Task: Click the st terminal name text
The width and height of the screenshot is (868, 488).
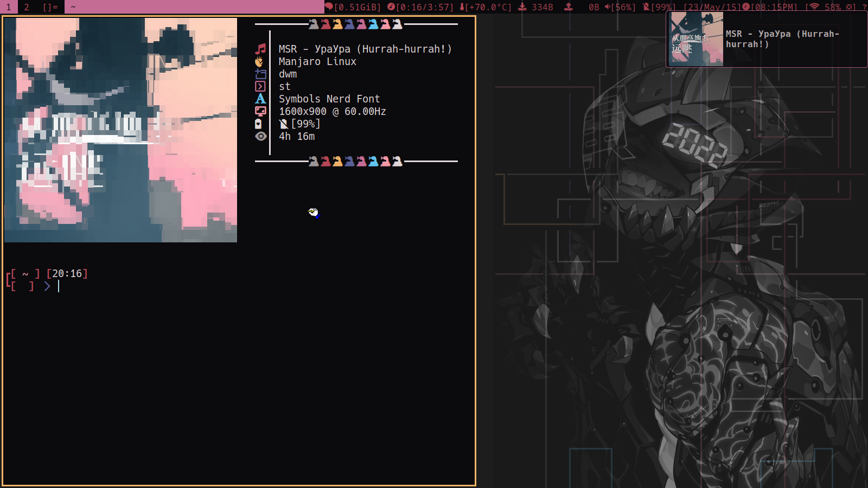Action: 285,86
